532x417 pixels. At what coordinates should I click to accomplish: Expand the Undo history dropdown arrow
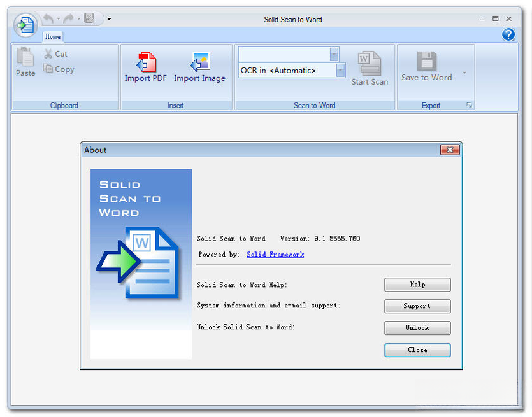[59, 18]
